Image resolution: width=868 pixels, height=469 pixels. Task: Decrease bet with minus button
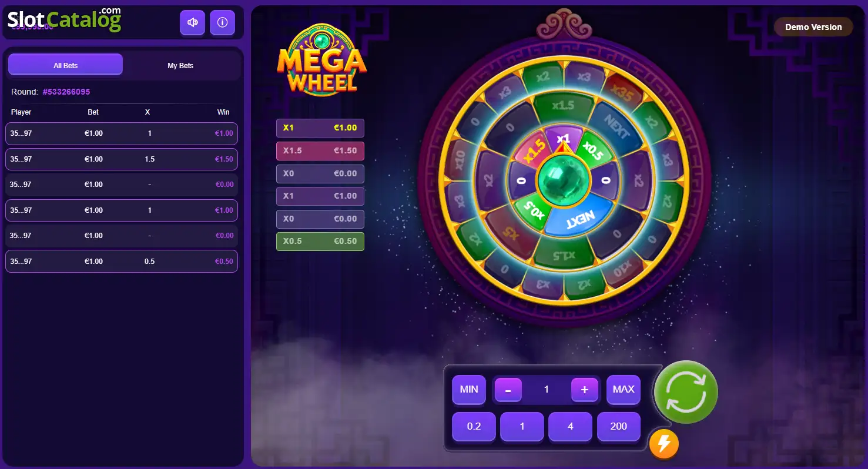click(x=508, y=390)
